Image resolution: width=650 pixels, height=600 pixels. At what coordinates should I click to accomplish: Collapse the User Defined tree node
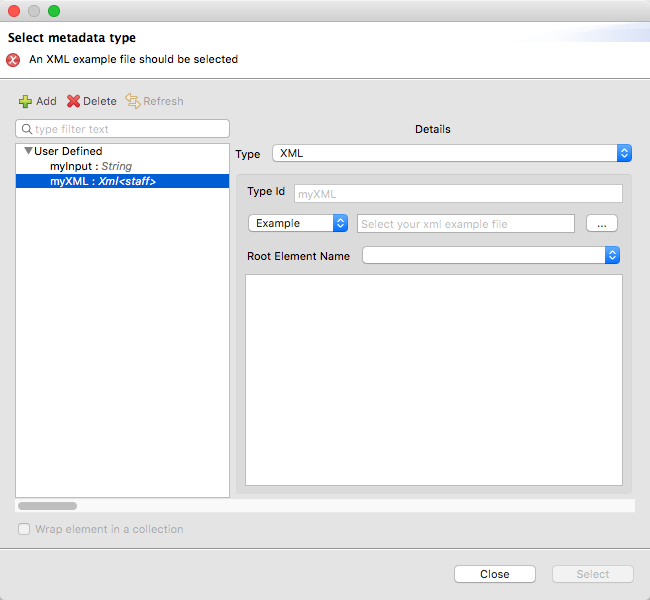click(28, 151)
